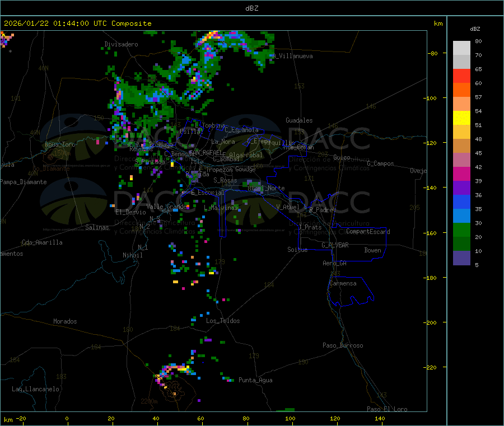Click the Paso_Barroso location label
The image size is (504, 426).
point(343,346)
